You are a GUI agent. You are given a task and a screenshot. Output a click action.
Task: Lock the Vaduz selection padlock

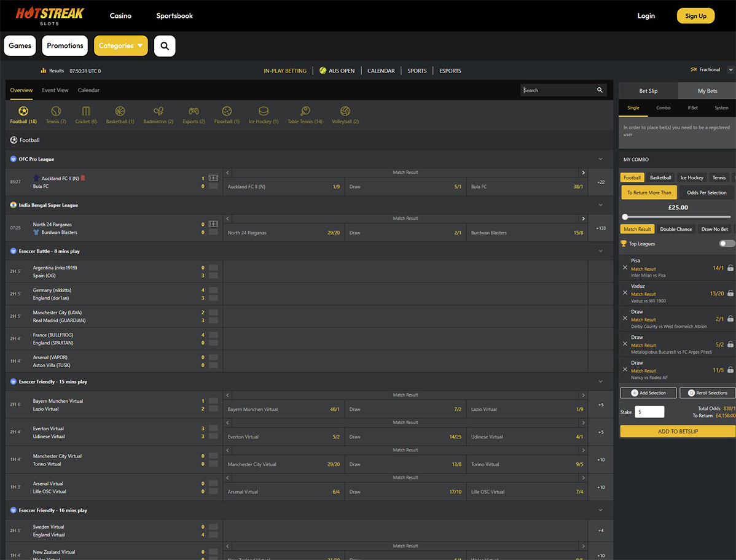point(730,294)
